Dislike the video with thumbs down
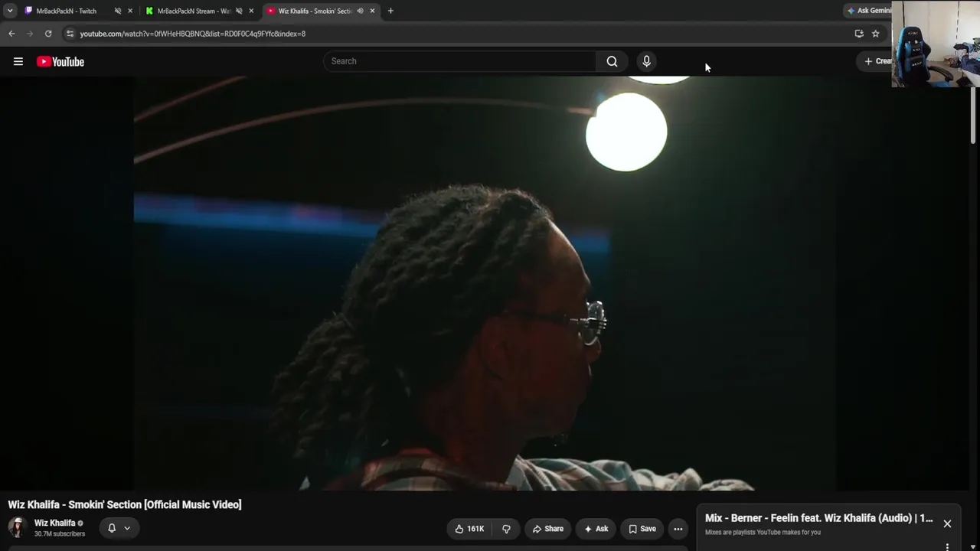980x551 pixels. (x=506, y=529)
